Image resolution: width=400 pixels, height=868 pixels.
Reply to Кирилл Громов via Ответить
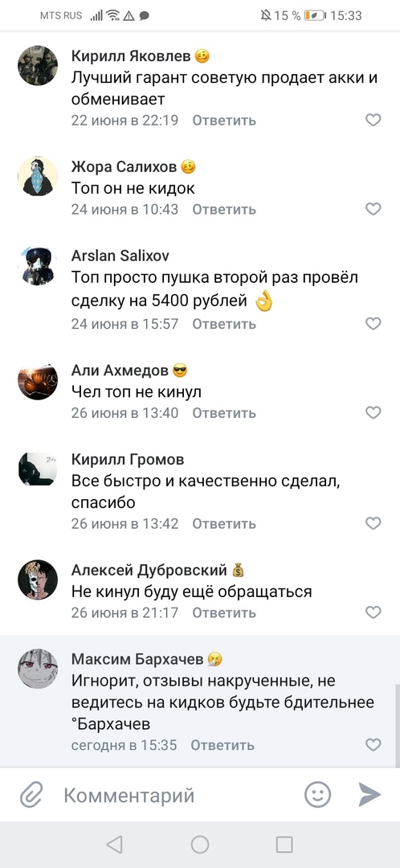pyautogui.click(x=224, y=524)
